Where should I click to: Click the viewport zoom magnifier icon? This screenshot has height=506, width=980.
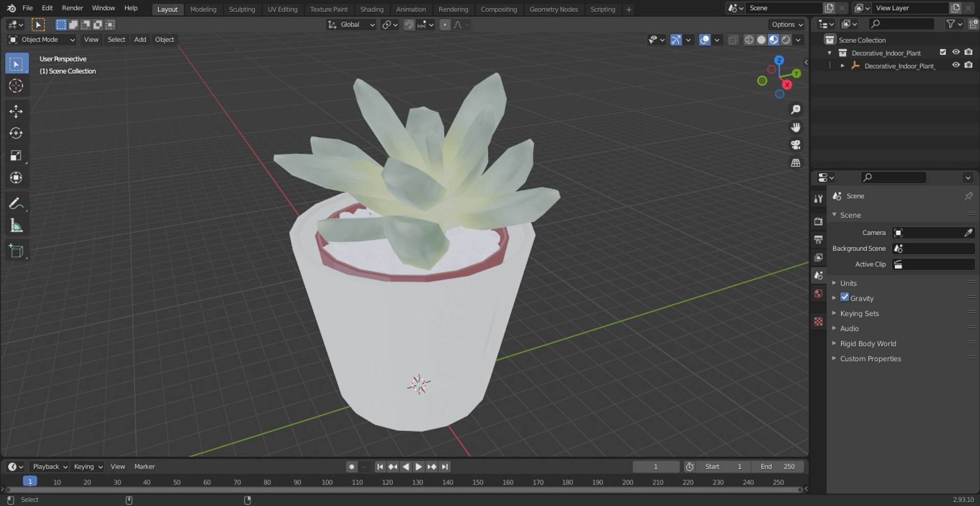tap(795, 110)
